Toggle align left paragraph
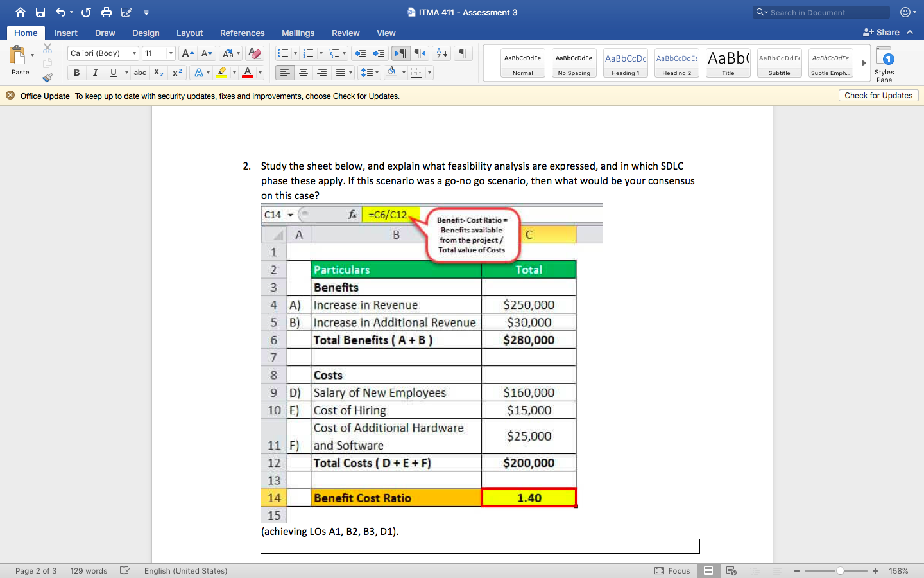Viewport: 924px width, 578px height. [285, 73]
